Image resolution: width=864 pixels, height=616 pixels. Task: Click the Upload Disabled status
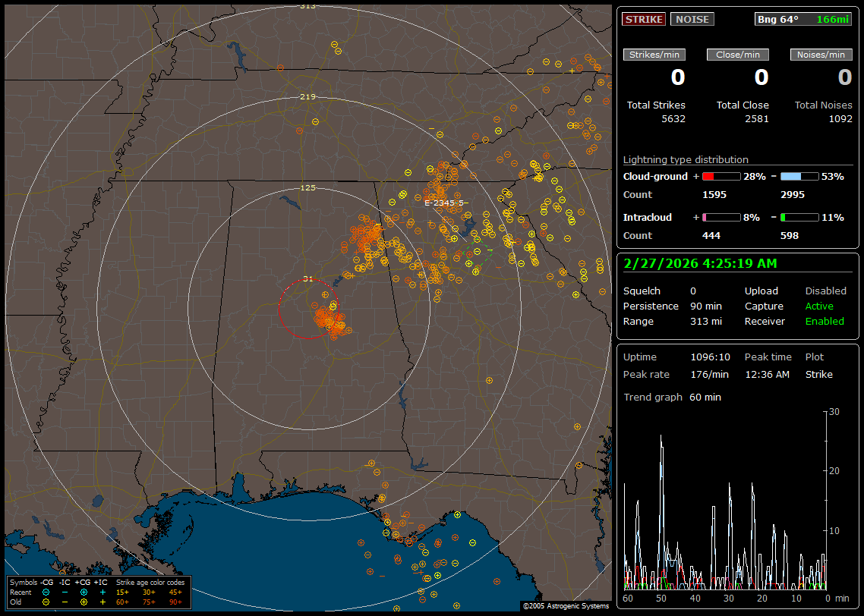pyautogui.click(x=825, y=291)
